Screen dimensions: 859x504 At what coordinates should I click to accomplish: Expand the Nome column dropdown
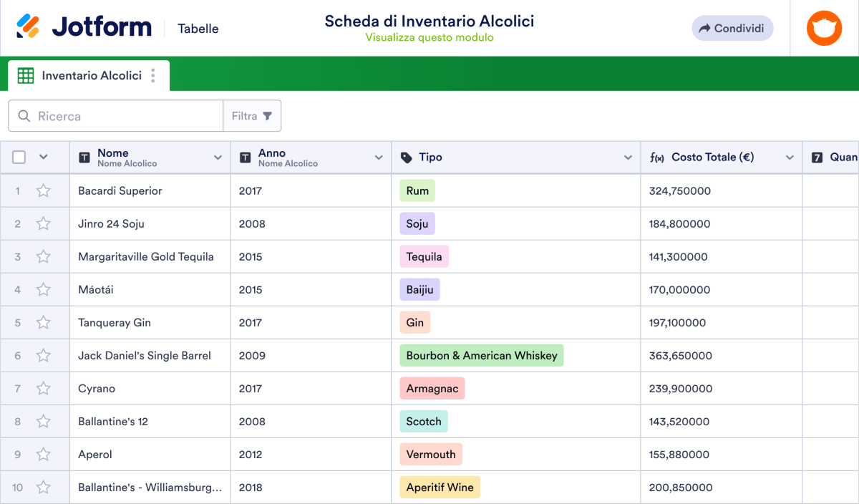click(x=218, y=157)
